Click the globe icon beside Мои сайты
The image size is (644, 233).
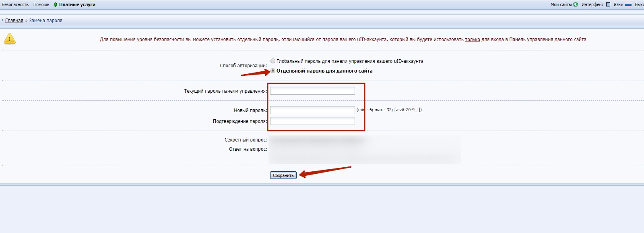point(576,5)
